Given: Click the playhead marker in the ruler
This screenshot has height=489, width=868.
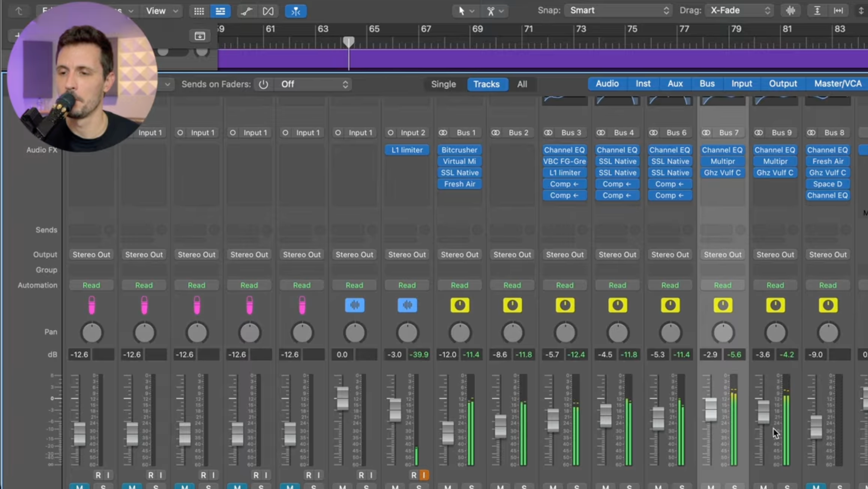Looking at the screenshot, I should tap(348, 42).
